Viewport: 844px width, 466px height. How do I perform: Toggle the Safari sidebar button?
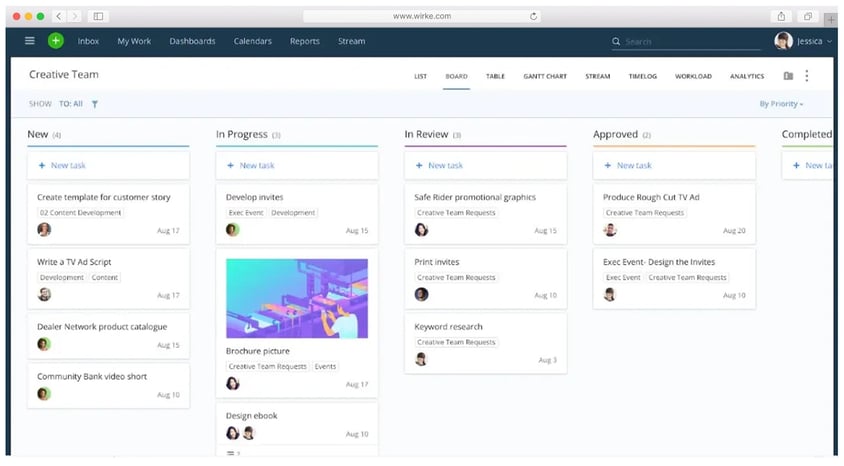tap(98, 16)
